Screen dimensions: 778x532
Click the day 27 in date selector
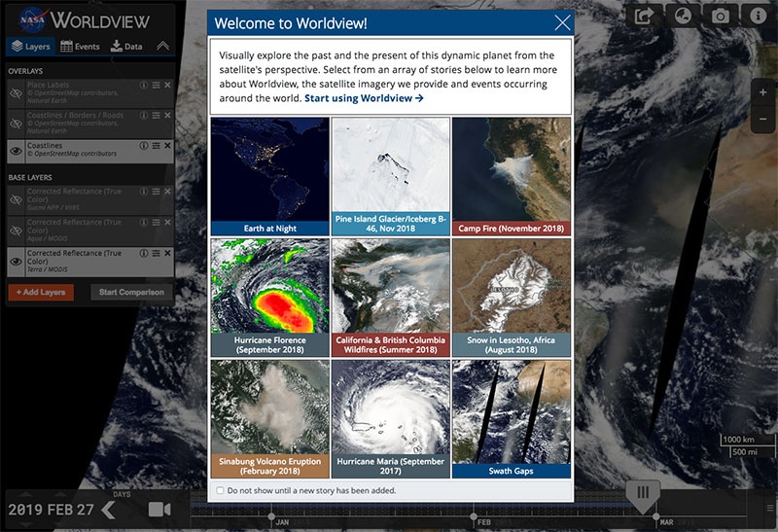[86, 510]
